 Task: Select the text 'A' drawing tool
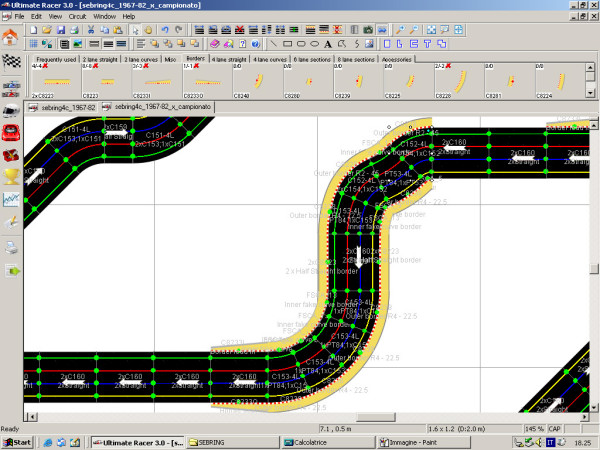click(327, 44)
